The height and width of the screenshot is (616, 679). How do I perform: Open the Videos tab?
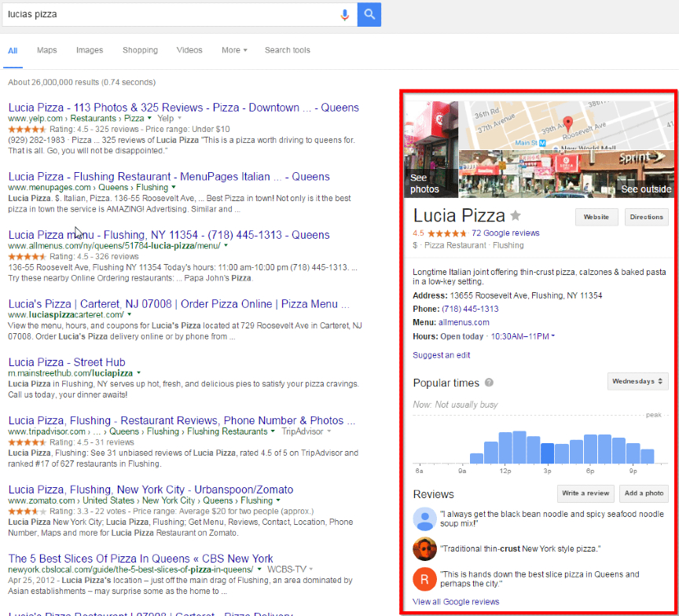click(x=189, y=50)
